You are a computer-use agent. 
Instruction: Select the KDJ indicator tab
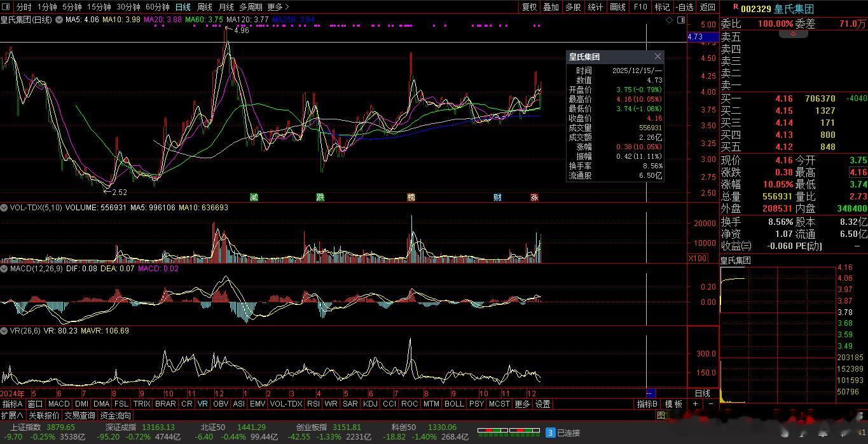[x=369, y=404]
